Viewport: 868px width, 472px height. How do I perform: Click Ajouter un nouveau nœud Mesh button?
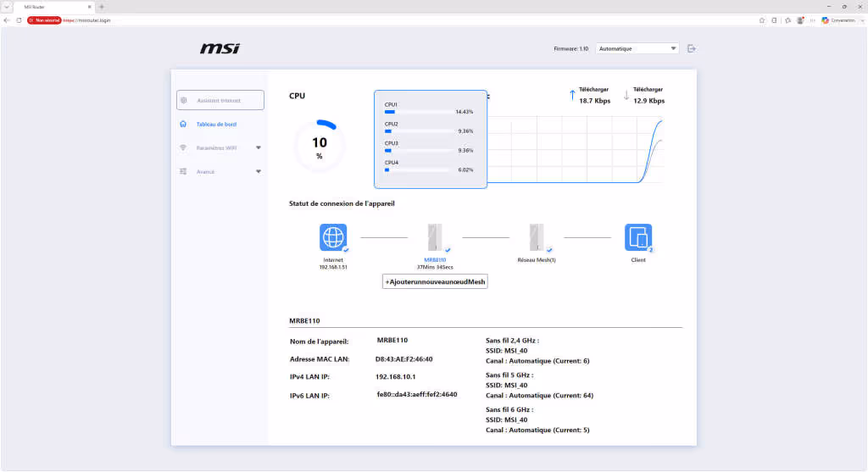435,281
